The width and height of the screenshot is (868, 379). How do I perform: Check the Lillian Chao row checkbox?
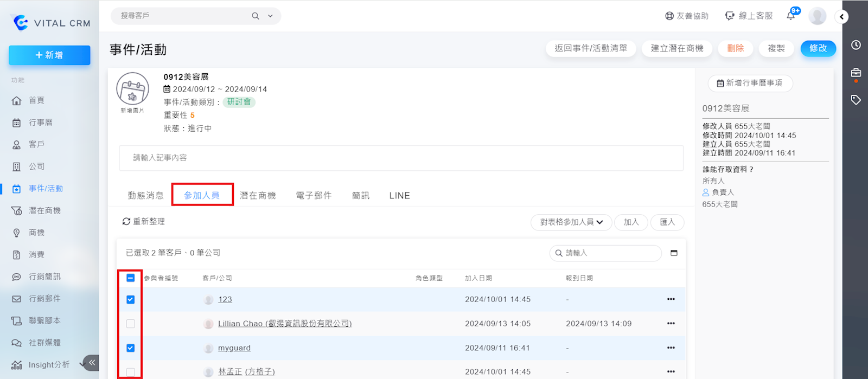coord(131,324)
